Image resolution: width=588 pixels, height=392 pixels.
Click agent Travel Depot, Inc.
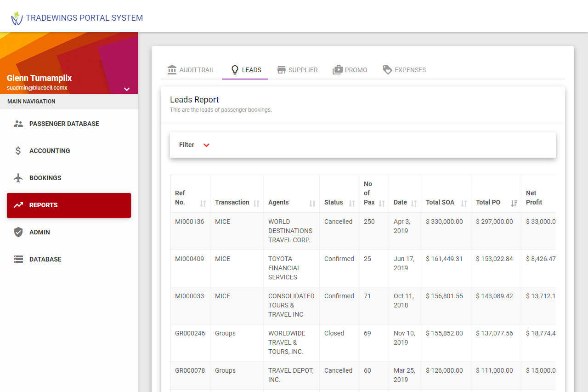click(291, 375)
